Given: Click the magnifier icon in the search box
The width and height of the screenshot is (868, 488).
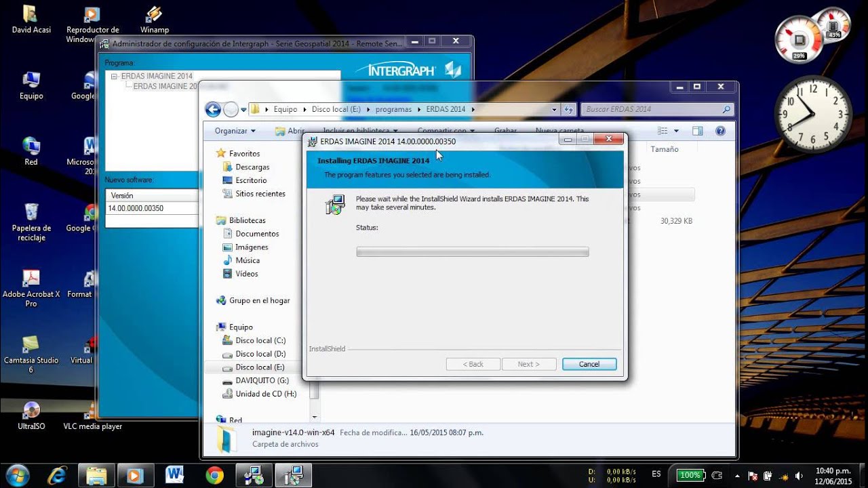Looking at the screenshot, I should (x=726, y=109).
